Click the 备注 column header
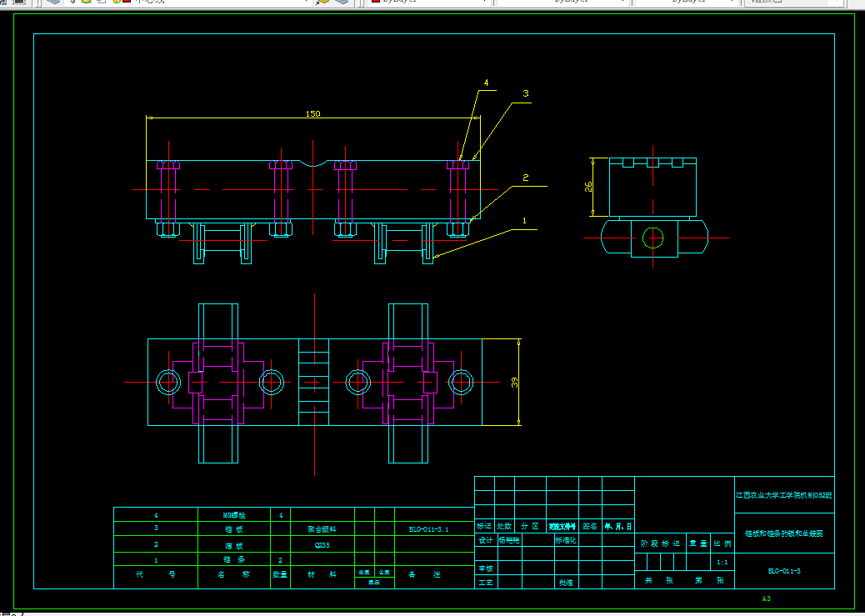The image size is (865, 616). coord(424,574)
